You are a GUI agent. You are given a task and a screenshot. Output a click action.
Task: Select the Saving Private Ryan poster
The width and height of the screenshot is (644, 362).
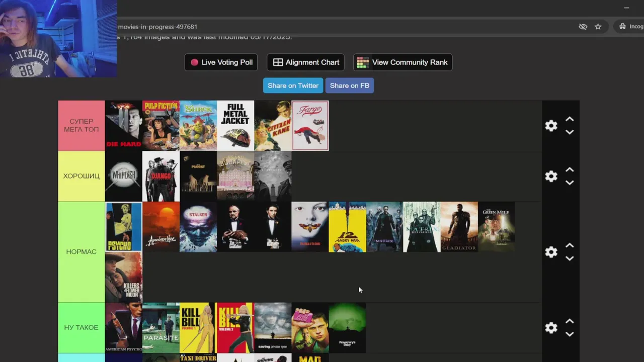(273, 328)
